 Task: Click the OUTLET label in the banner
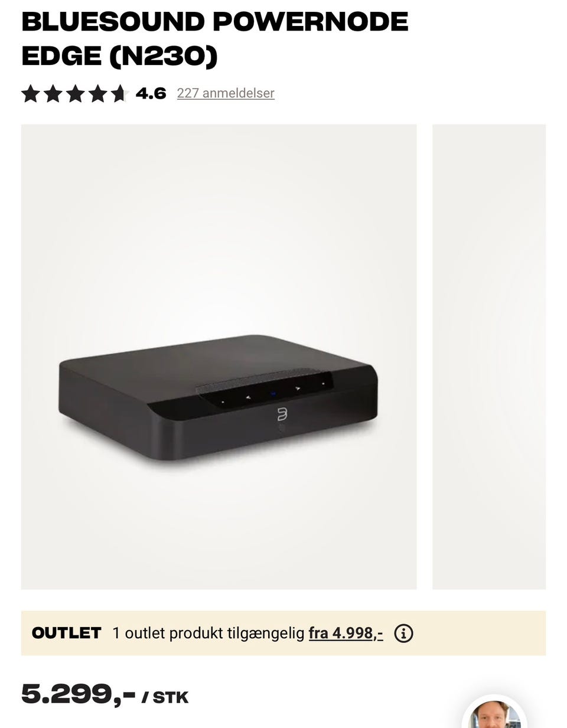click(x=67, y=633)
